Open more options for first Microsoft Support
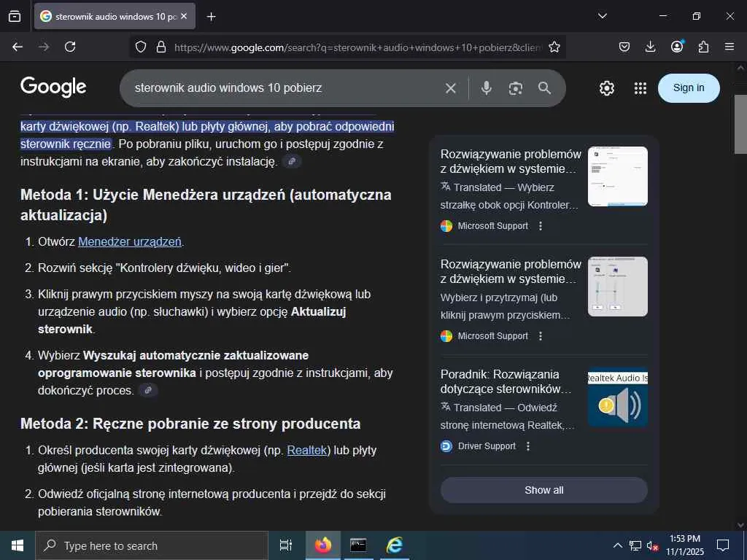 pyautogui.click(x=541, y=226)
